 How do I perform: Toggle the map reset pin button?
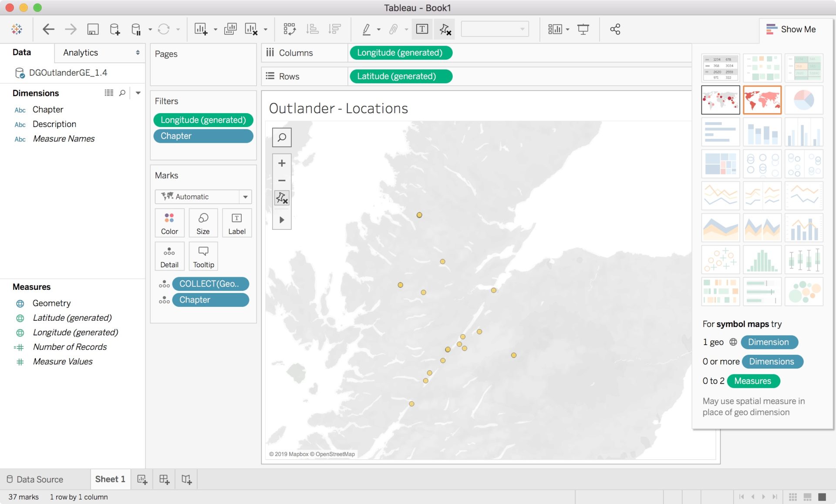tap(282, 198)
